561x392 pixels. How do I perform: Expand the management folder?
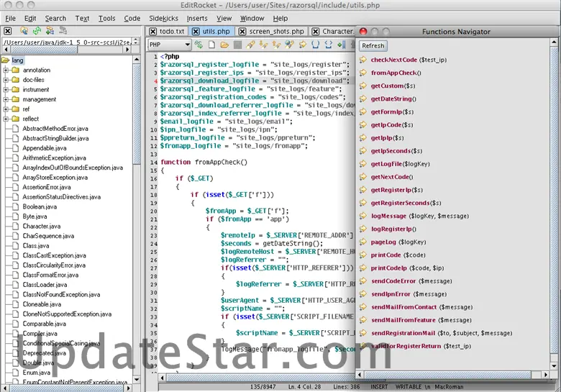[x=6, y=99]
